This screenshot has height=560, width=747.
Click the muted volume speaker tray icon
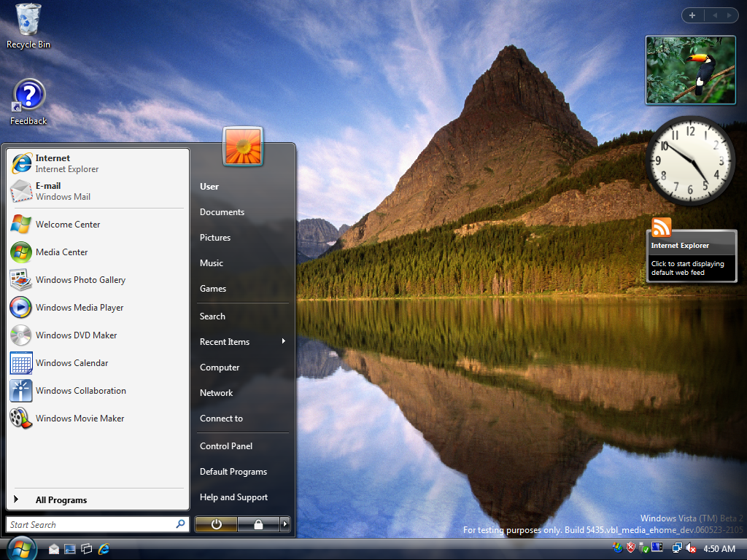click(x=690, y=548)
